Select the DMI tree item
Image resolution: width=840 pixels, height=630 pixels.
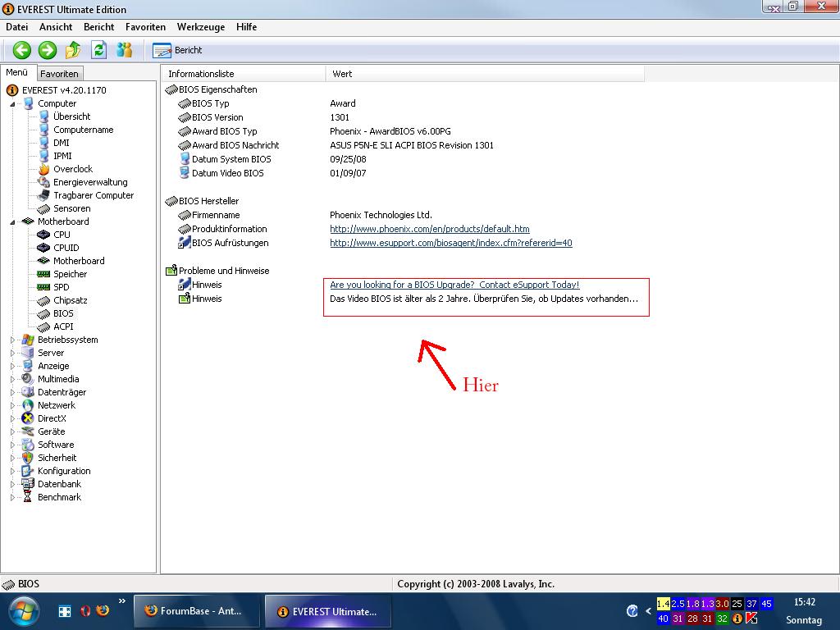click(x=61, y=143)
